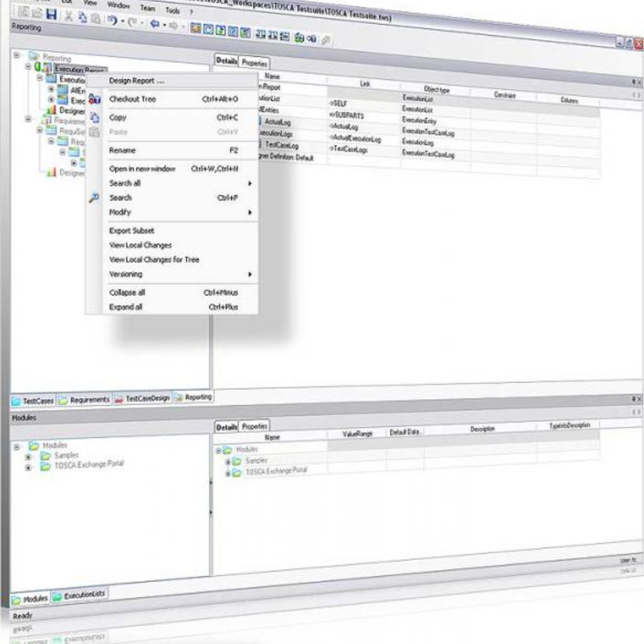Image resolution: width=644 pixels, height=644 pixels.
Task: Open the ? help menu
Action: tap(191, 12)
